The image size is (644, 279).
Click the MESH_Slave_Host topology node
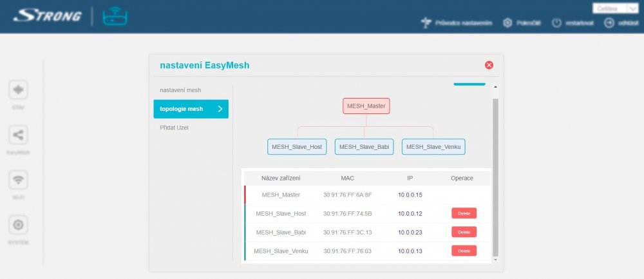tap(297, 147)
